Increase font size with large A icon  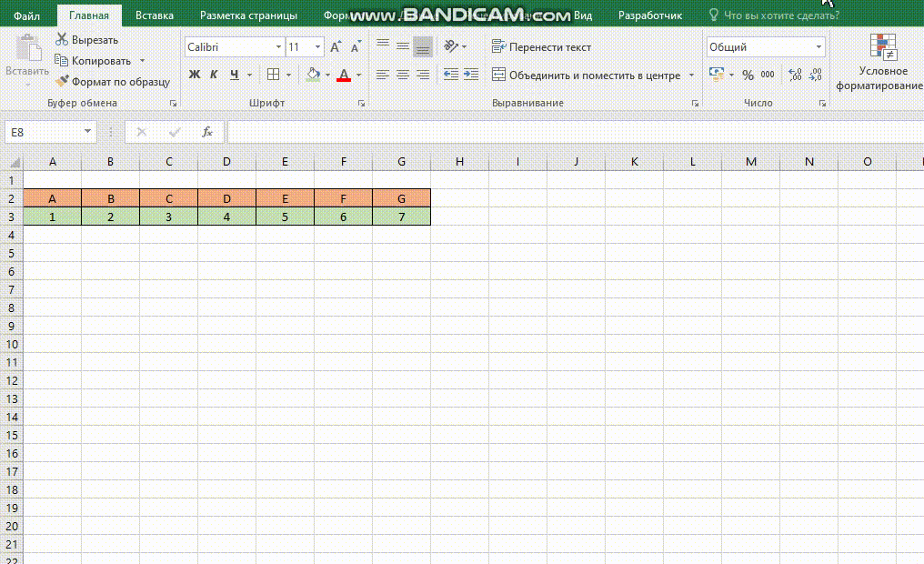coord(336,47)
